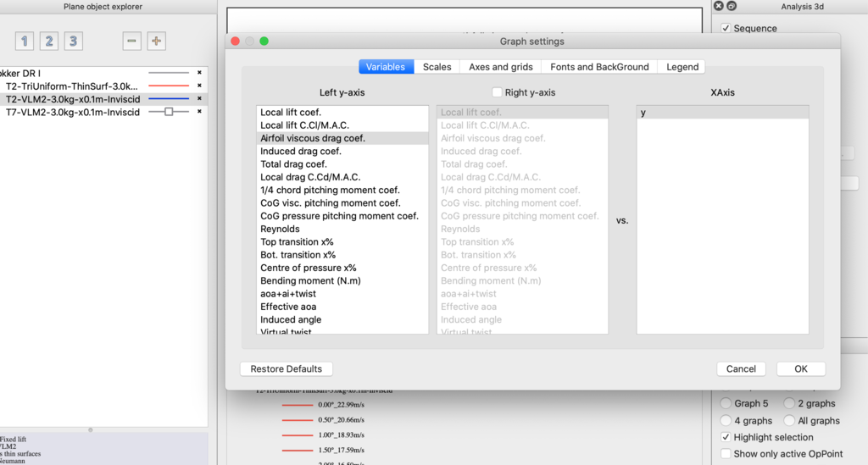Click the level 1 tree button
The width and height of the screenshot is (868, 465).
[25, 42]
